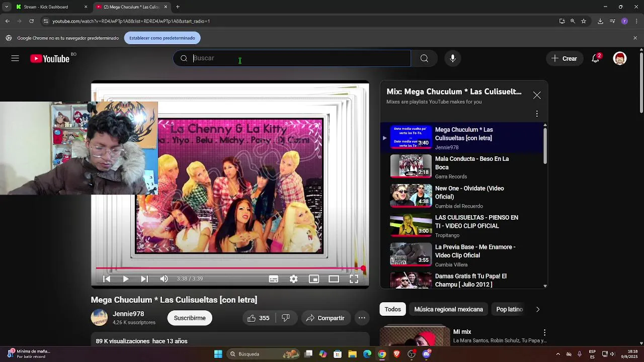
Task: Enable miniplayer mode
Action: tap(314, 279)
